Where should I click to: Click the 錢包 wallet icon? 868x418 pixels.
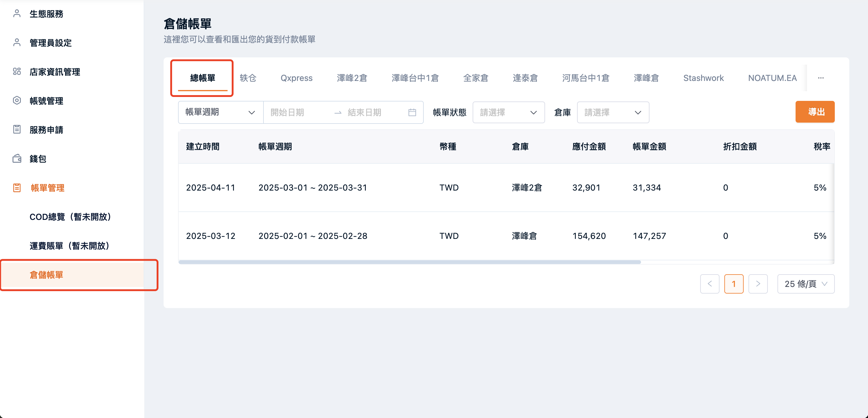pyautogui.click(x=17, y=159)
